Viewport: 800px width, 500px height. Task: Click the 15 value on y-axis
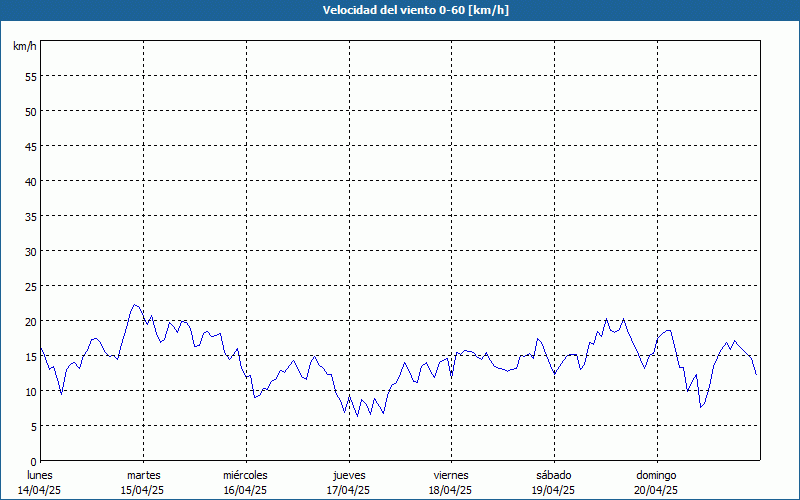tap(31, 357)
